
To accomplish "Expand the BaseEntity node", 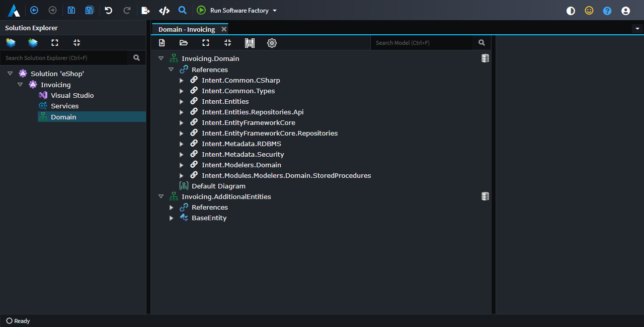I will pyautogui.click(x=171, y=218).
